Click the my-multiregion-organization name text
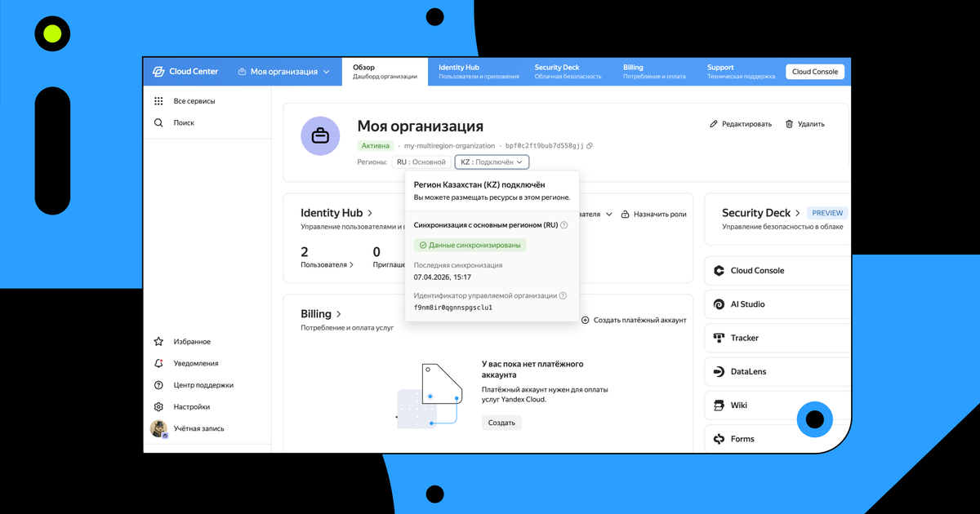Screen dimensions: 980x514 [449, 146]
